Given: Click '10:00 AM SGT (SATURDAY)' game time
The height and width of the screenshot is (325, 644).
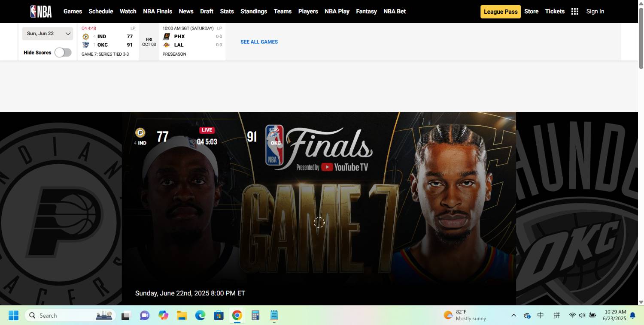Looking at the screenshot, I should pos(188,28).
